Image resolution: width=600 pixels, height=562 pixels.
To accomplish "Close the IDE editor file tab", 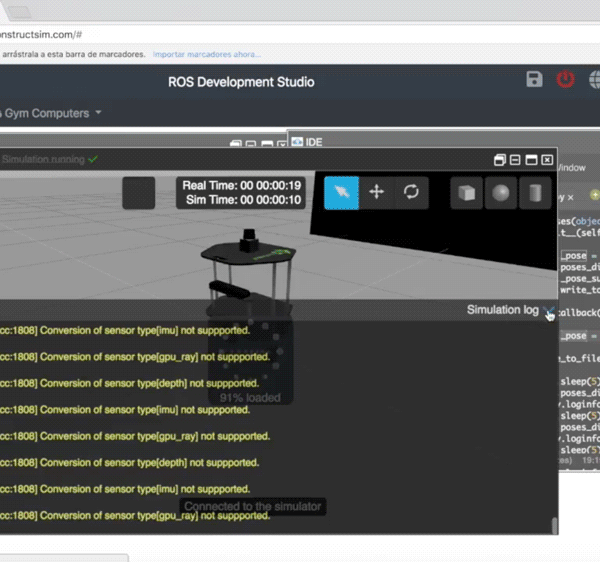I will 570,197.
